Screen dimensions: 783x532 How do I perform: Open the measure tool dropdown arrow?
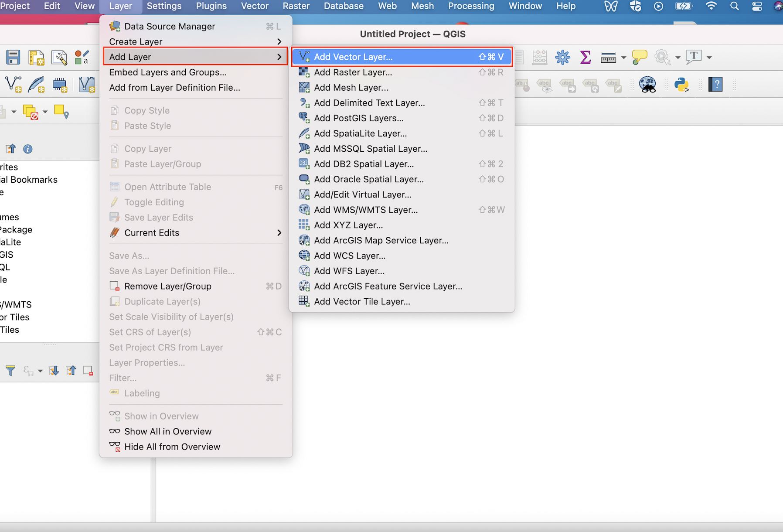click(623, 57)
